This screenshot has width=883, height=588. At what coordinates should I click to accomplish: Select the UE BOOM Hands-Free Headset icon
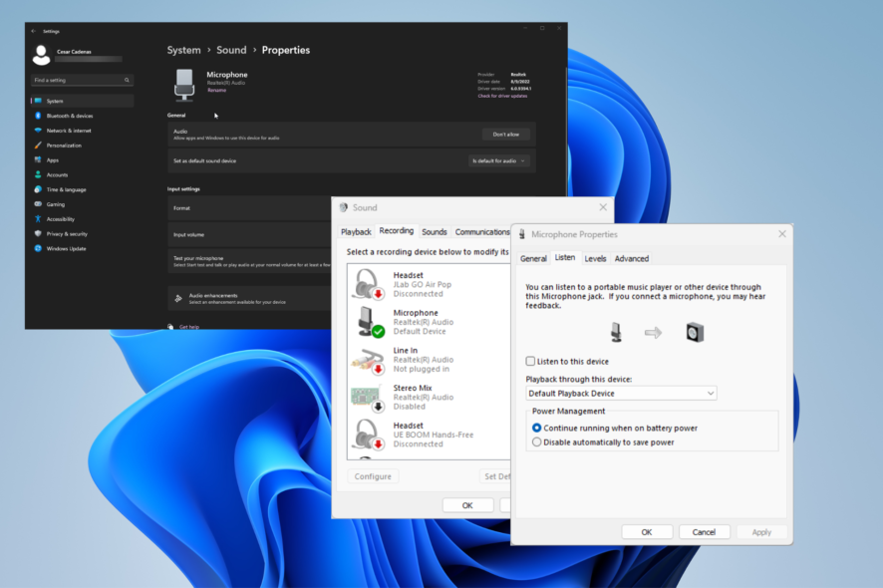point(368,435)
